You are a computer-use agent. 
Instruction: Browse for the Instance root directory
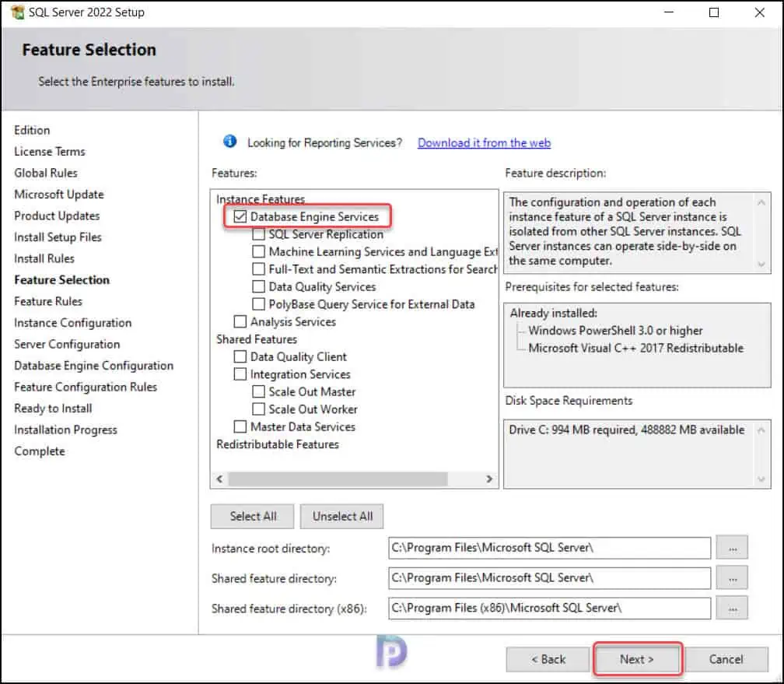pyautogui.click(x=733, y=548)
